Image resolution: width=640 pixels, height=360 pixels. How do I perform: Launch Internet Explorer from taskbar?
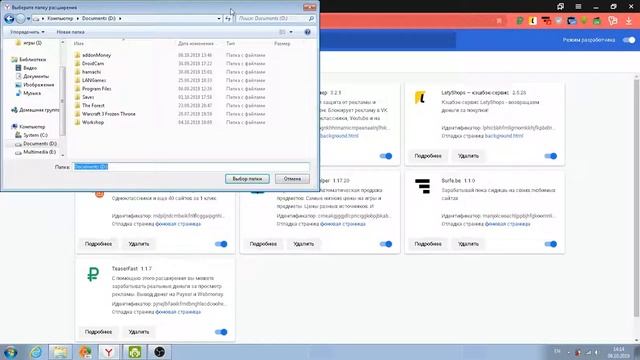36,352
